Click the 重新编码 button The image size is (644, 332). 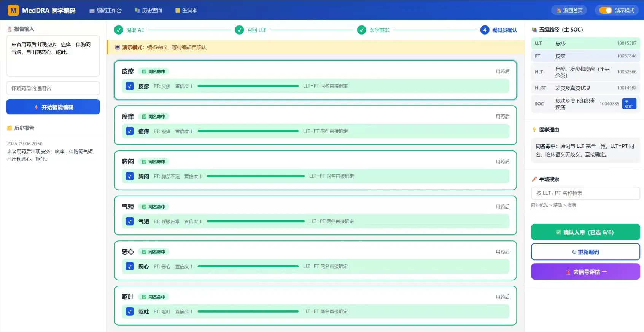tap(585, 252)
